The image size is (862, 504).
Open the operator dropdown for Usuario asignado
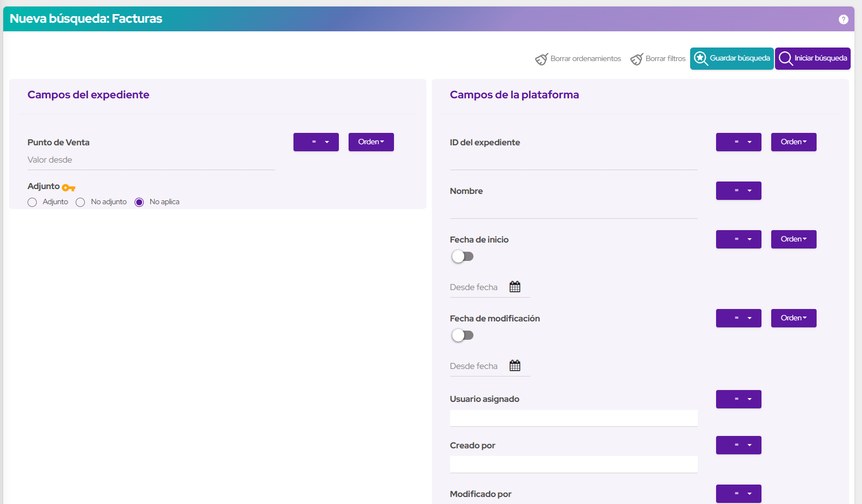pyautogui.click(x=738, y=399)
